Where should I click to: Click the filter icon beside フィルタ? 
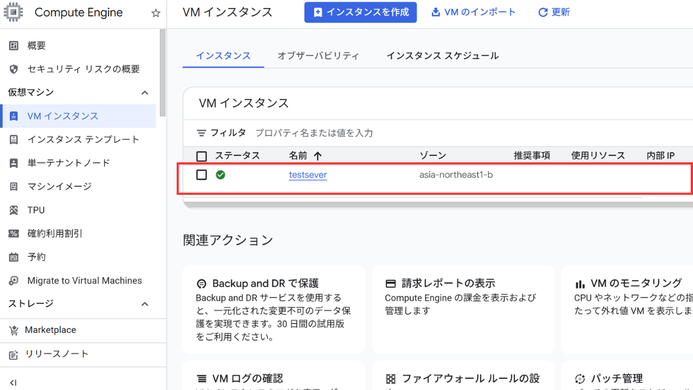coord(201,133)
